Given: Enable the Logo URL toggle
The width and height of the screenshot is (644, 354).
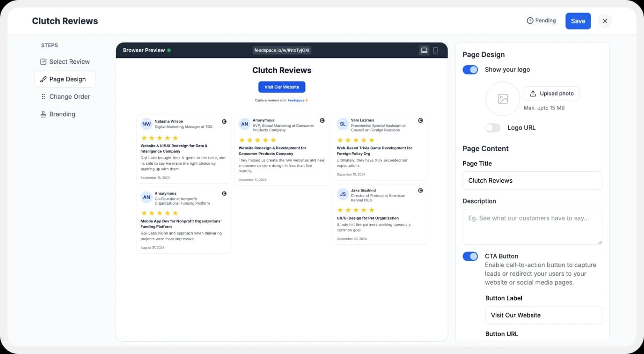Looking at the screenshot, I should pyautogui.click(x=492, y=127).
